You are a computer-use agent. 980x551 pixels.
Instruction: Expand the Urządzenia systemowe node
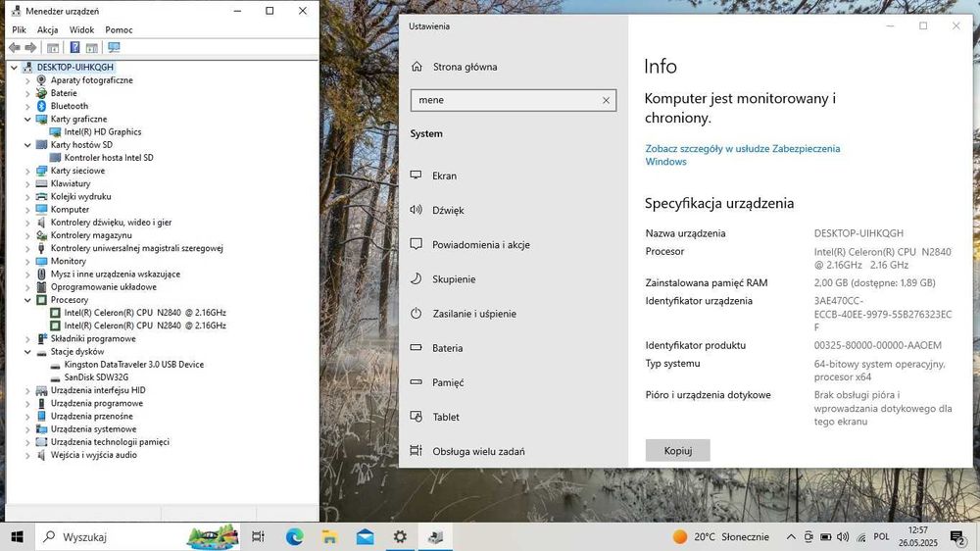click(27, 429)
